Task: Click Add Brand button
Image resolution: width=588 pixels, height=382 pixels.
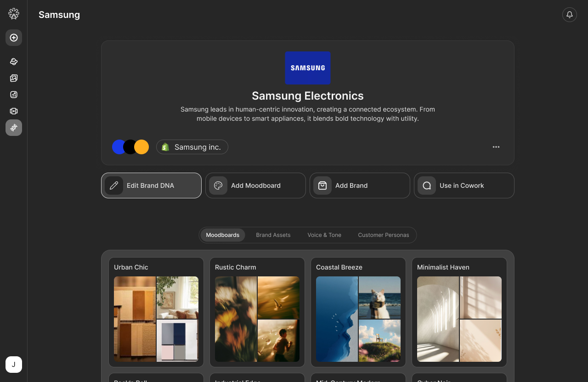Action: coord(360,185)
